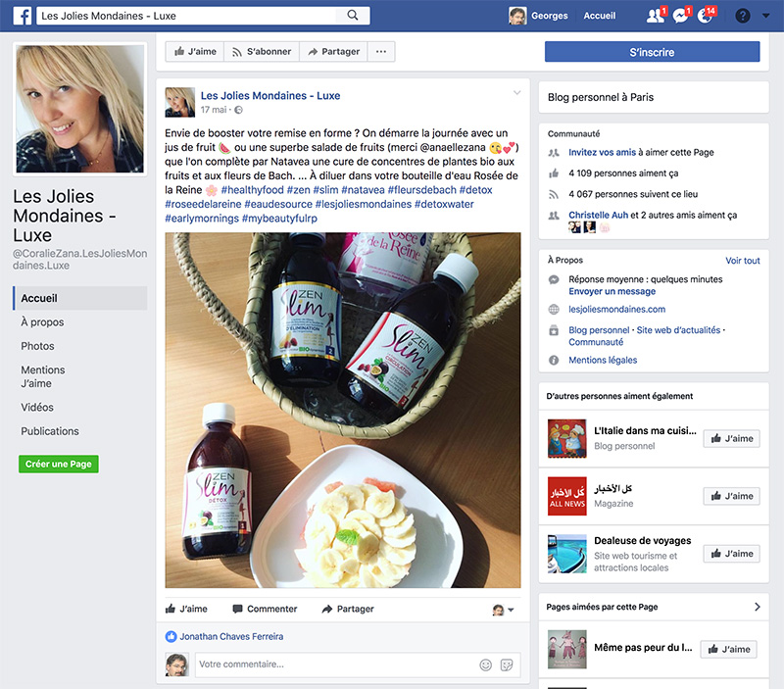Open the lesjoliesmondaines.com website link
The height and width of the screenshot is (689, 784).
point(617,310)
